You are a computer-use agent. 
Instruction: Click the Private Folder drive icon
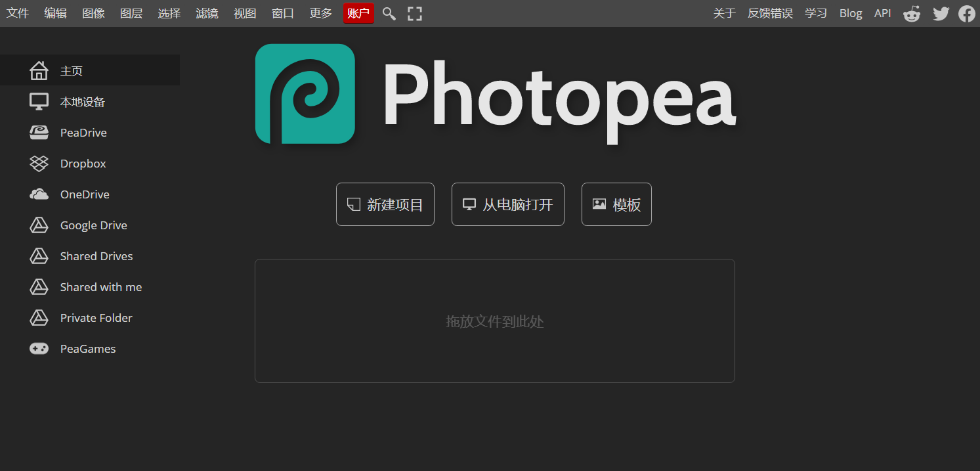coord(39,318)
